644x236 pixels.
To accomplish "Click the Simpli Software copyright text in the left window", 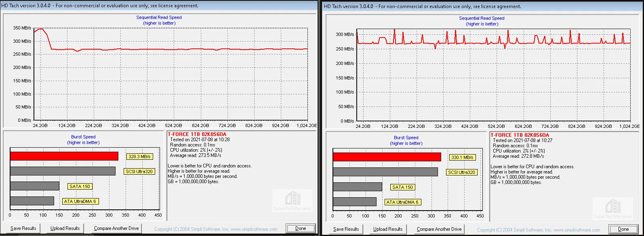I will point(216,229).
